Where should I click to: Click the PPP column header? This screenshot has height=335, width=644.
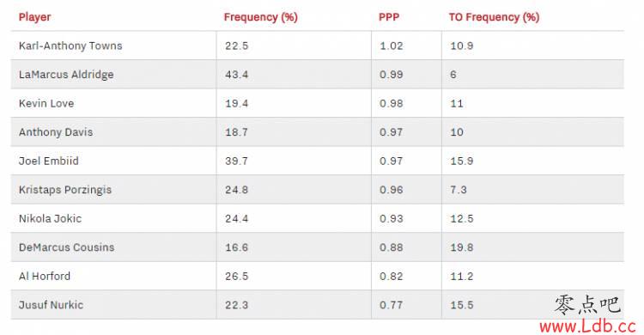tap(388, 17)
